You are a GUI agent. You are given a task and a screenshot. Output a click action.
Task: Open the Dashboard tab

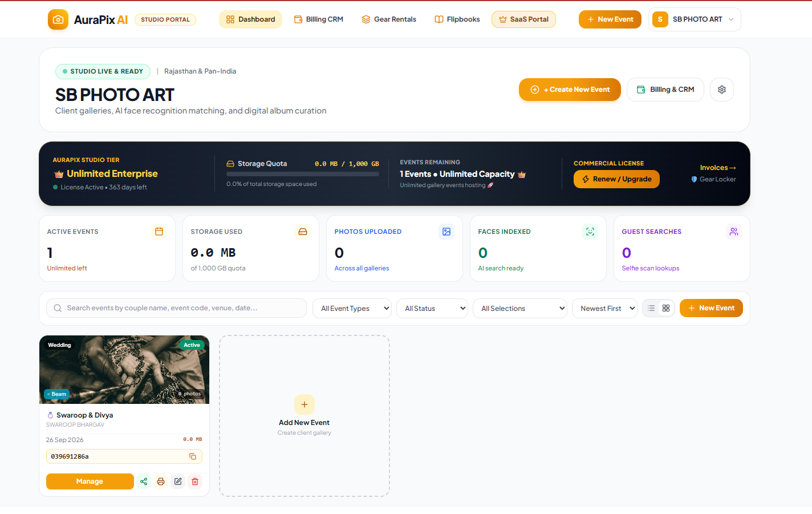coord(250,19)
